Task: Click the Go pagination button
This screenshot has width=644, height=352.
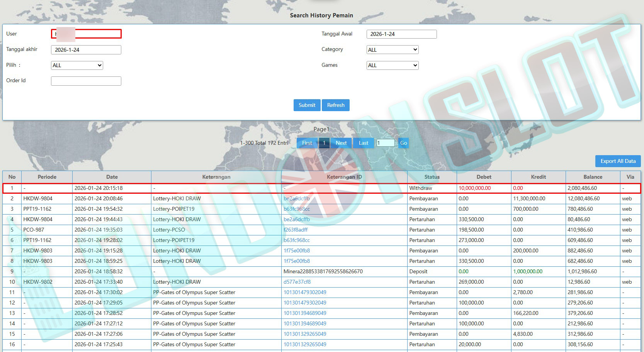Action: [403, 143]
